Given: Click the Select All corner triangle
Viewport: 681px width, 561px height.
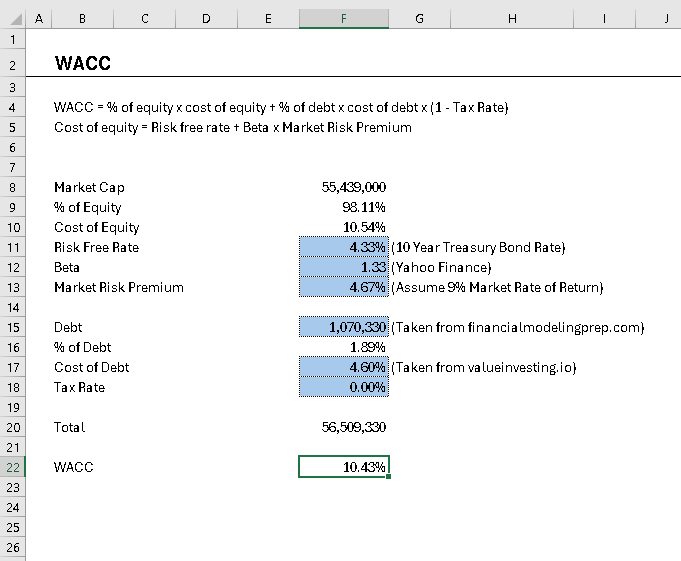Looking at the screenshot, I should 13,19.
